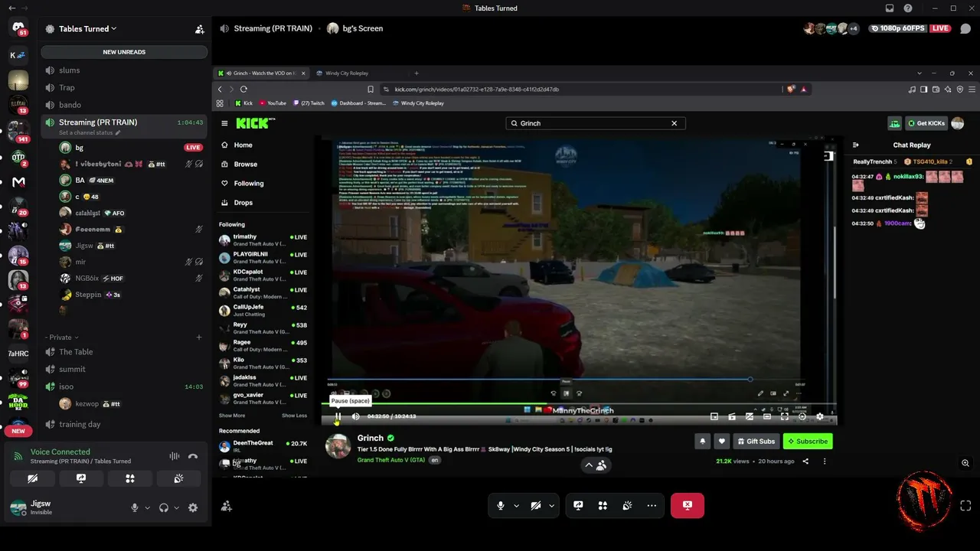Click Subscribe button for Grinch

pyautogui.click(x=808, y=441)
